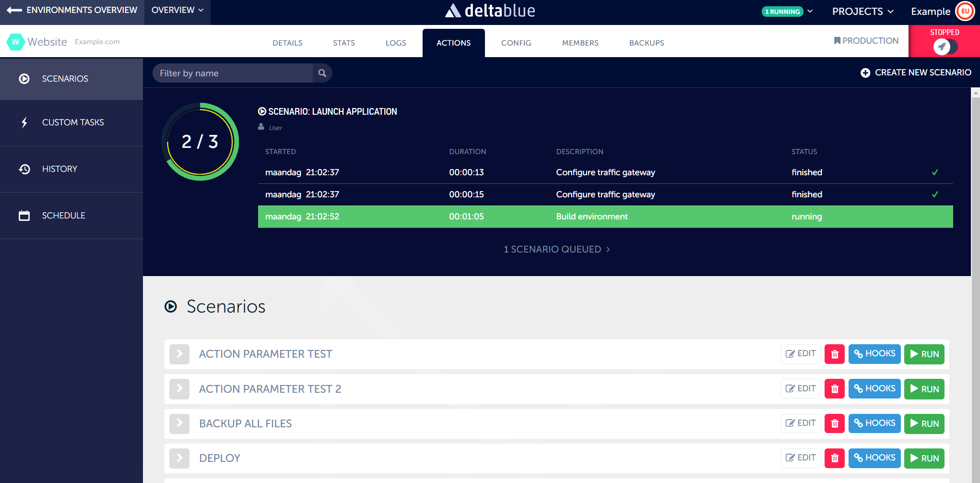Image resolution: width=980 pixels, height=483 pixels.
Task: Expand the 1 Running status dropdown
Action: (x=787, y=12)
